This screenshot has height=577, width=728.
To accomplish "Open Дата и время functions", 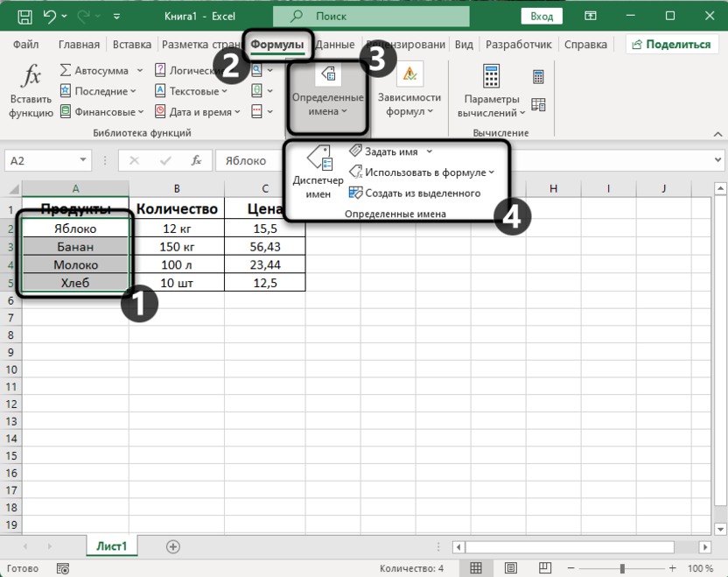I will point(198,112).
